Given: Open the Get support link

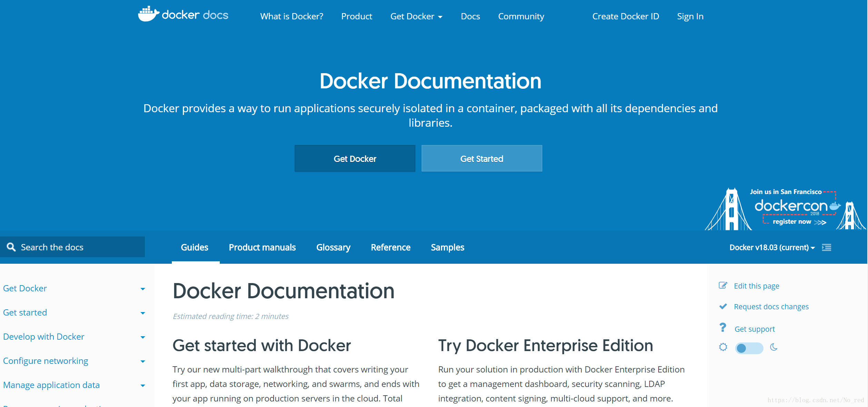Looking at the screenshot, I should tap(754, 329).
